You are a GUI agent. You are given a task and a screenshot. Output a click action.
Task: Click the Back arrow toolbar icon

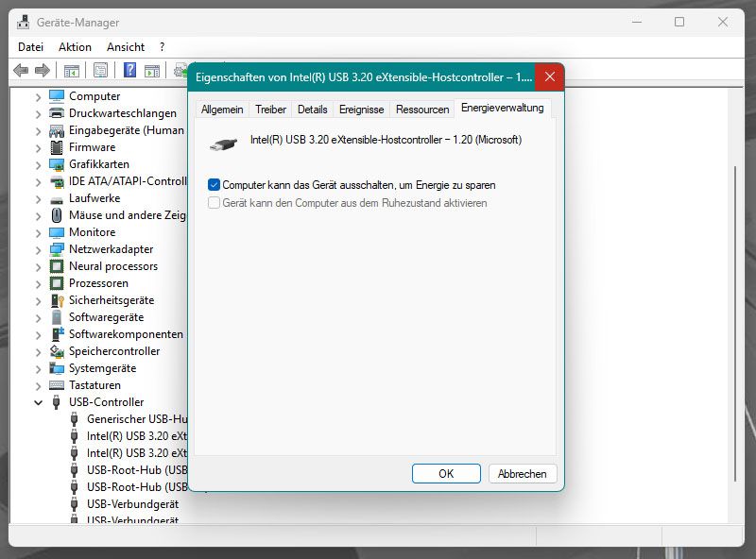21,71
